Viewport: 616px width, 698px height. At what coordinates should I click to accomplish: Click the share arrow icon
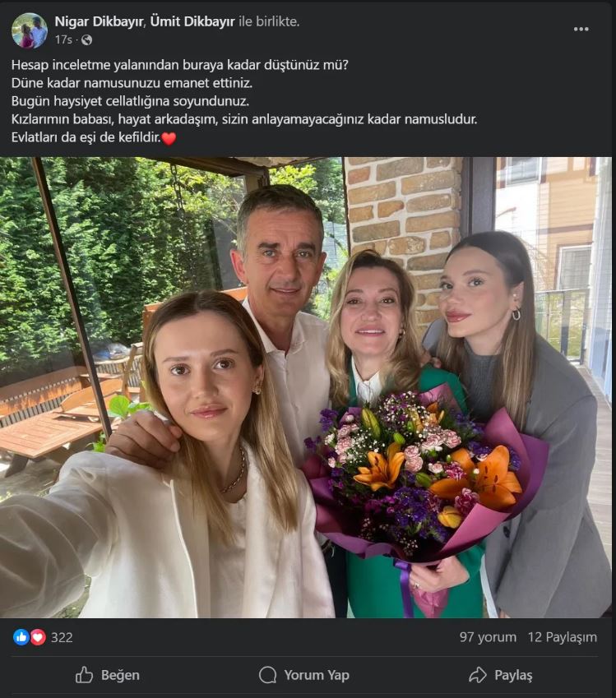478,675
